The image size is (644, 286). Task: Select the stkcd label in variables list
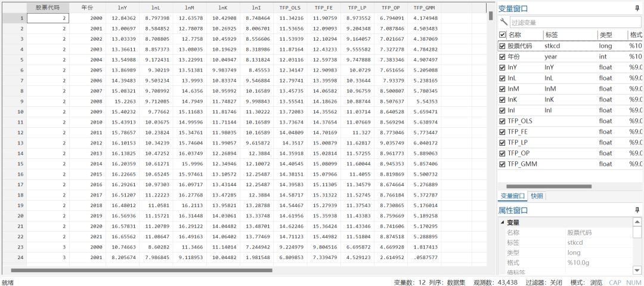[551, 46]
